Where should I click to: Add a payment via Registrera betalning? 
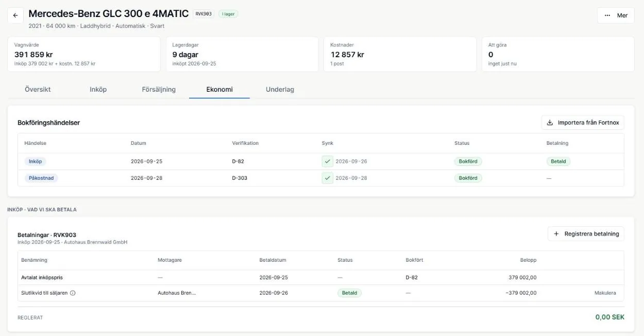[x=586, y=234]
